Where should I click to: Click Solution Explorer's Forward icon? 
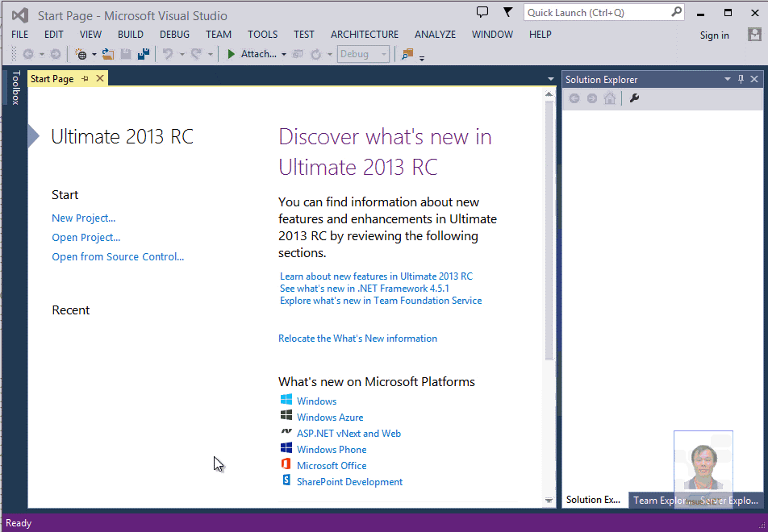[x=592, y=98]
